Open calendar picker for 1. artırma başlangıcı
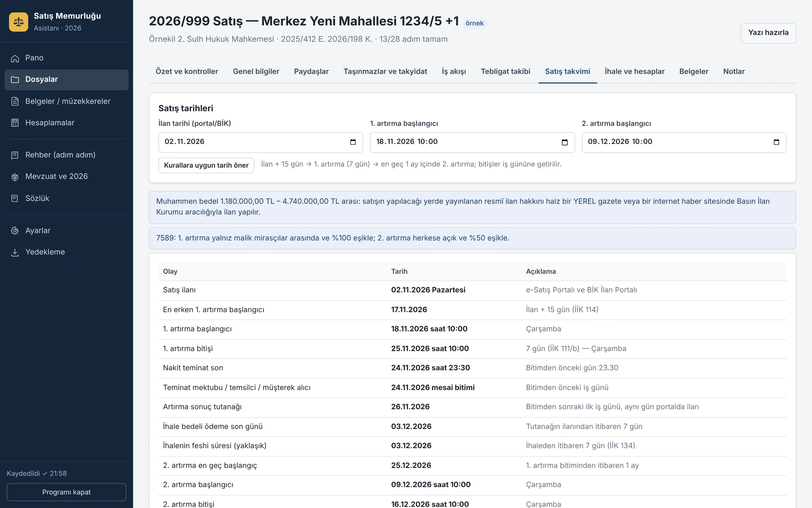The width and height of the screenshot is (812, 508). click(x=565, y=142)
